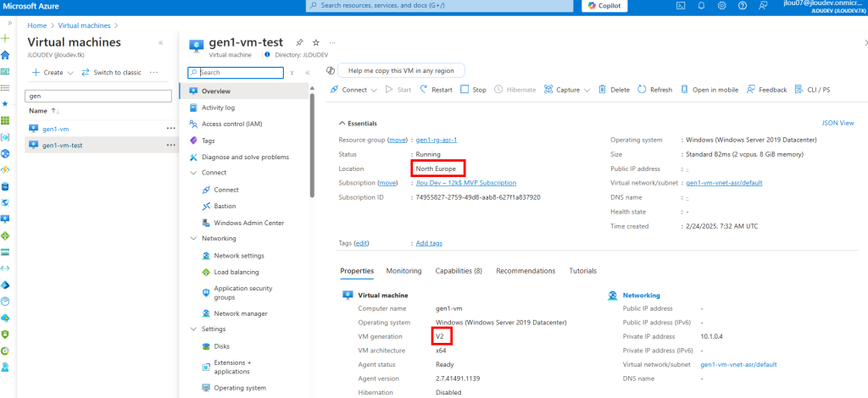Favorite gen1-vm-test with star icon
The image size is (868, 398).
click(x=316, y=42)
